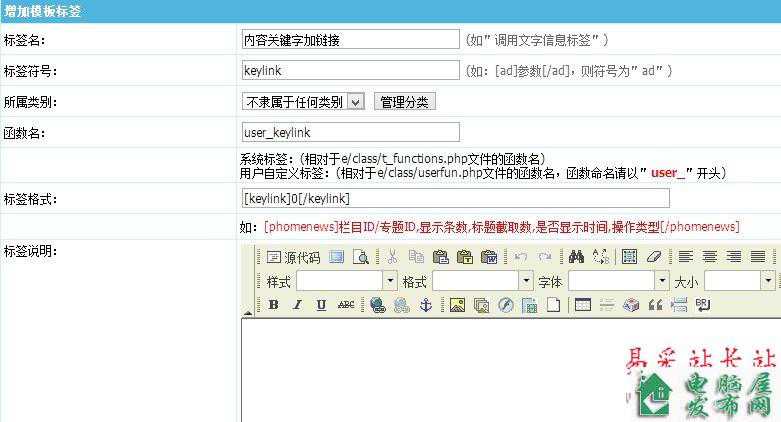Click the 系统标签 hint line mentioning t_functions.php
This screenshot has height=422, width=781.
(392, 158)
